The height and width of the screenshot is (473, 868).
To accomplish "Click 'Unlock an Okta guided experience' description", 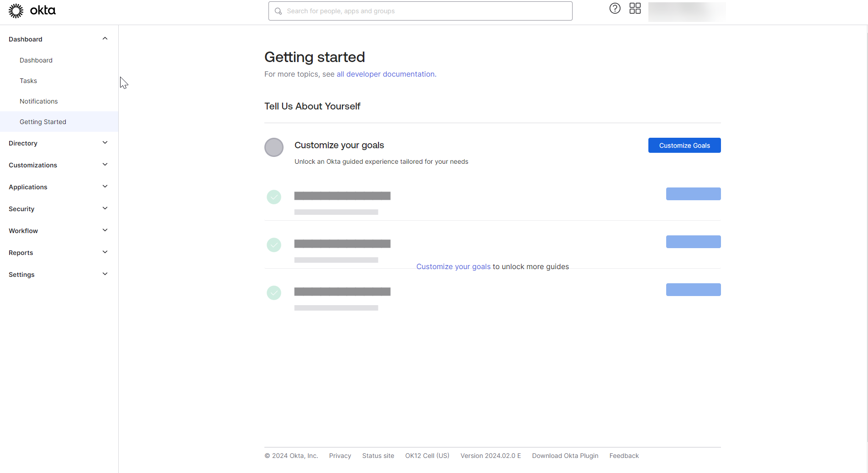I will click(381, 161).
